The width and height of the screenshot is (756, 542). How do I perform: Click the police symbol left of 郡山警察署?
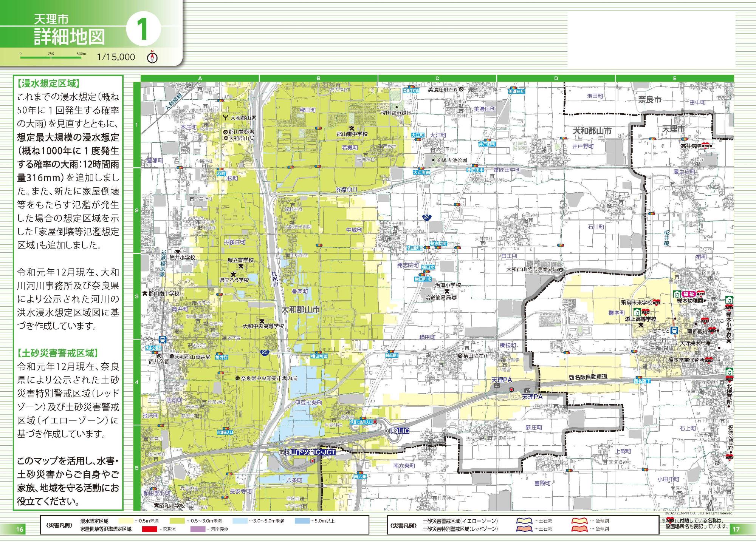point(225,132)
